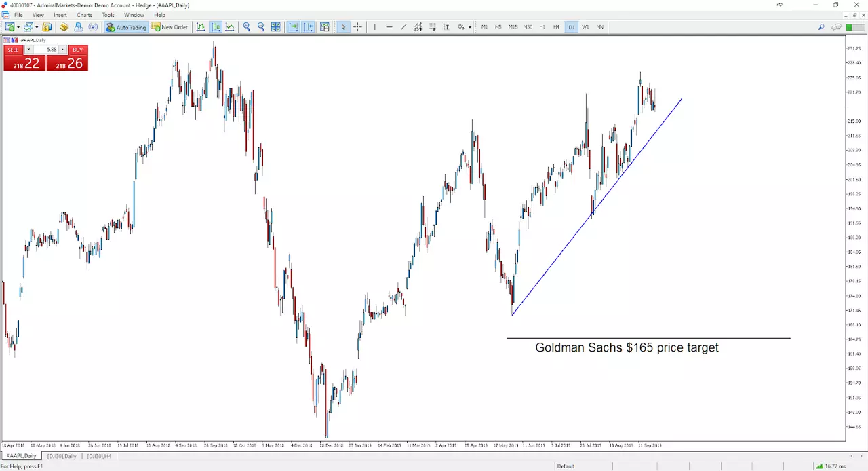Select the horizontal line drawing tool
The height and width of the screenshot is (471, 868).
389,27
